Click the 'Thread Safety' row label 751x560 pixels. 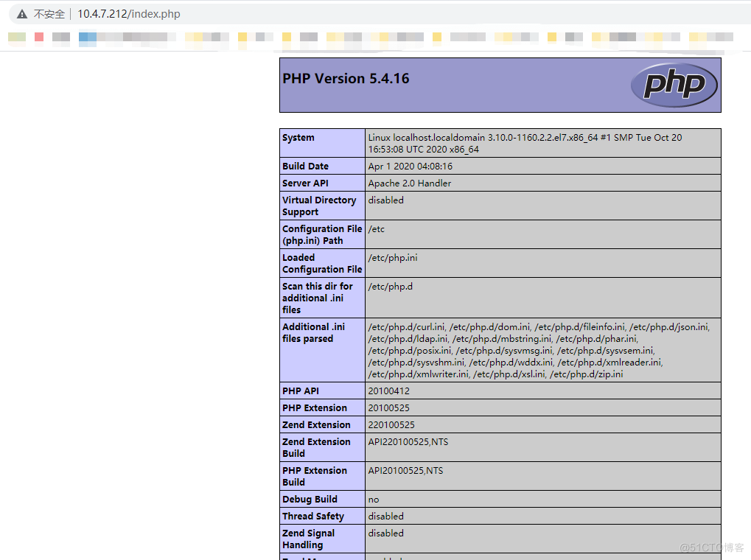coord(313,516)
